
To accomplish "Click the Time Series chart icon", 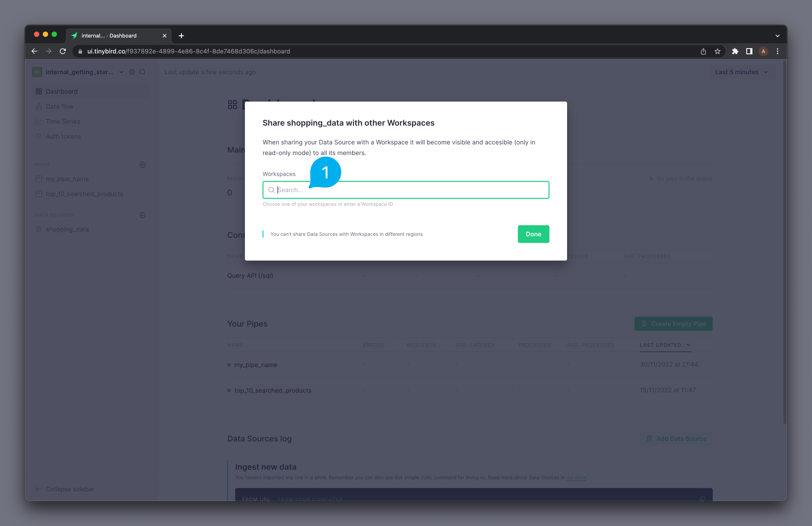I will coord(39,121).
